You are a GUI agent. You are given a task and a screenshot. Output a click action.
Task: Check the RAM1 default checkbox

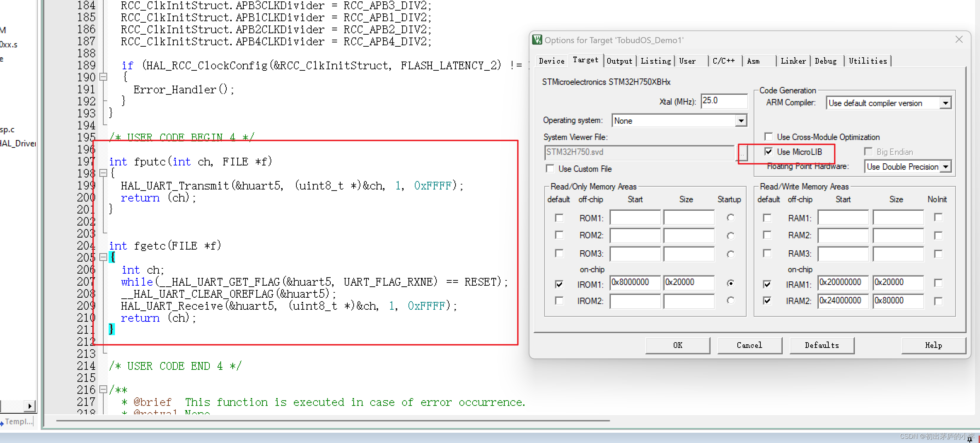[x=767, y=218]
